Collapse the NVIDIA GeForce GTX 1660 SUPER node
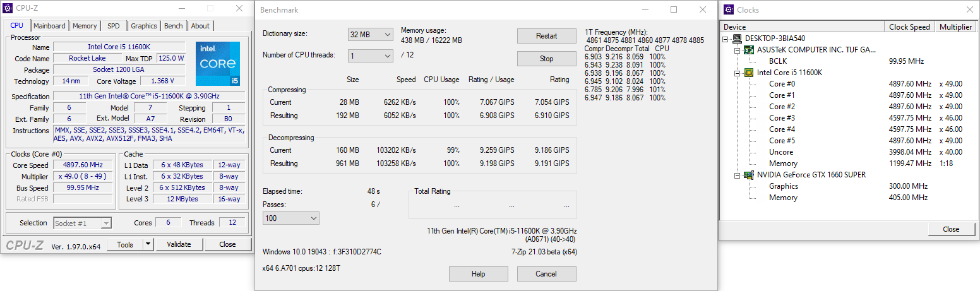980x291 pixels. pos(738,175)
